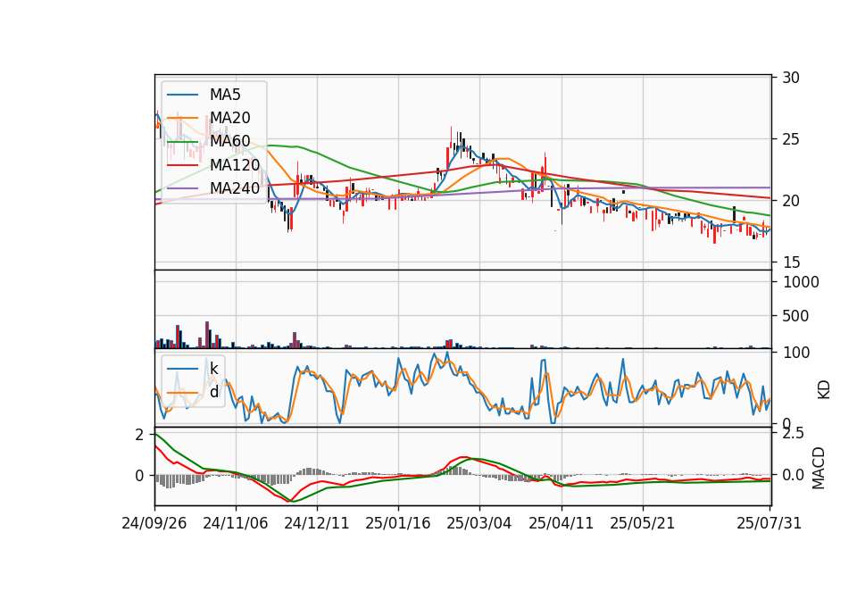Screen dimensions: 857x616
Task: Click the MA240 legend label
Action: click(235, 188)
